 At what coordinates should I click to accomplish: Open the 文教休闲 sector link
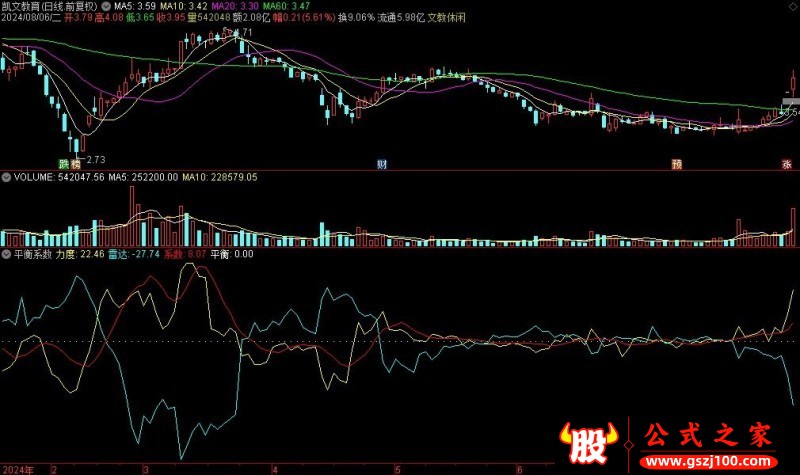(x=446, y=18)
